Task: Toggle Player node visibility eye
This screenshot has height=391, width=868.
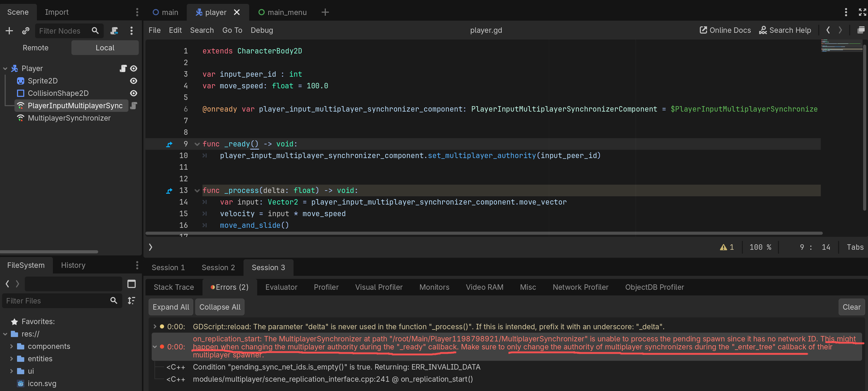Action: 133,68
